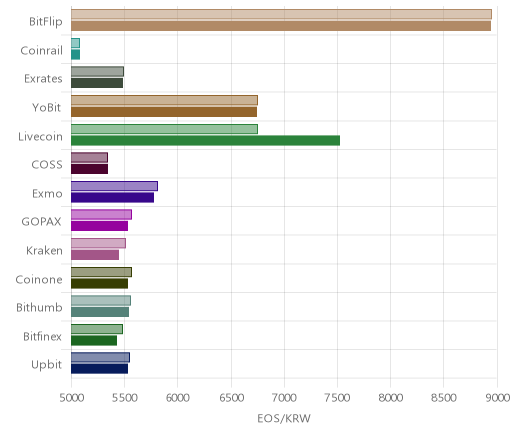Click the dark maroon COSS bar
The image size is (512, 436).
pos(90,169)
